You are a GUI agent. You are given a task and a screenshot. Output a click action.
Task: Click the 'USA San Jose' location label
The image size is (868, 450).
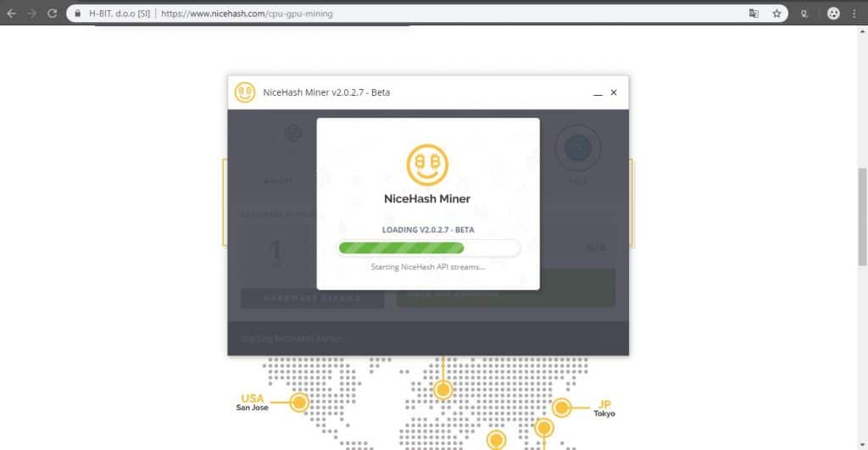tap(253, 403)
